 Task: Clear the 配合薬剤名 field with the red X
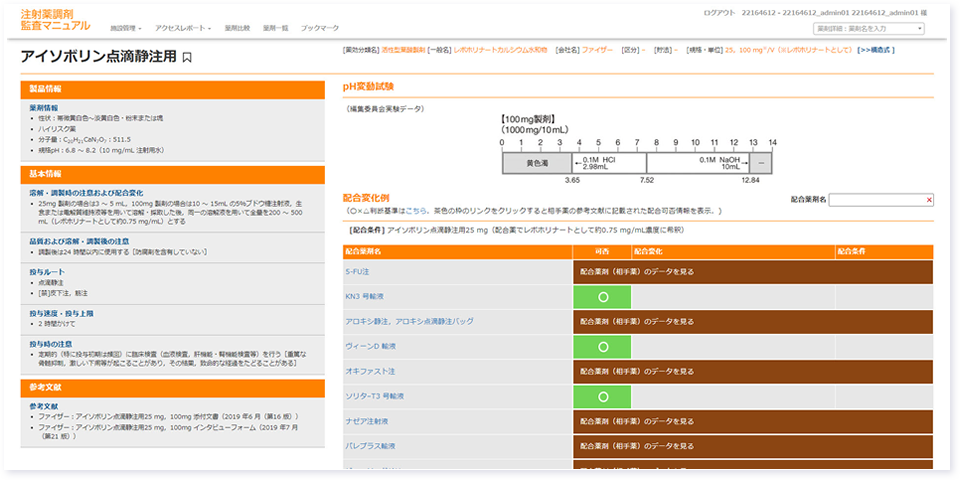click(929, 200)
